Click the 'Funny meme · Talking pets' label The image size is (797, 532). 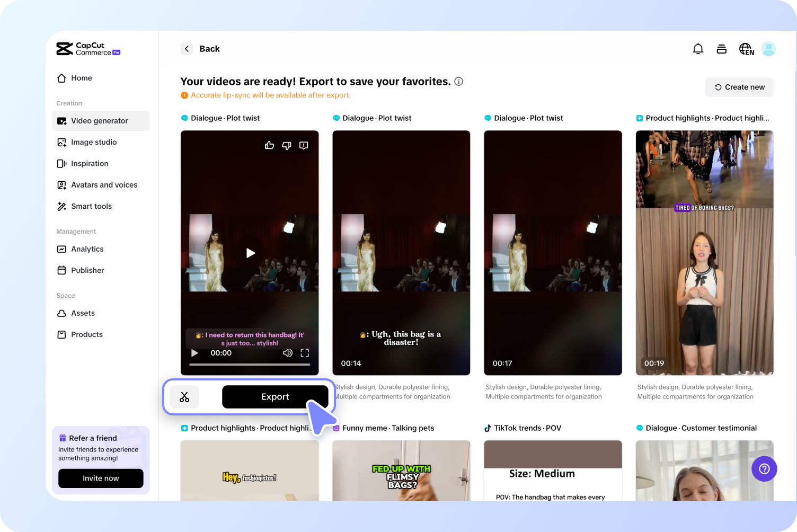click(x=388, y=428)
